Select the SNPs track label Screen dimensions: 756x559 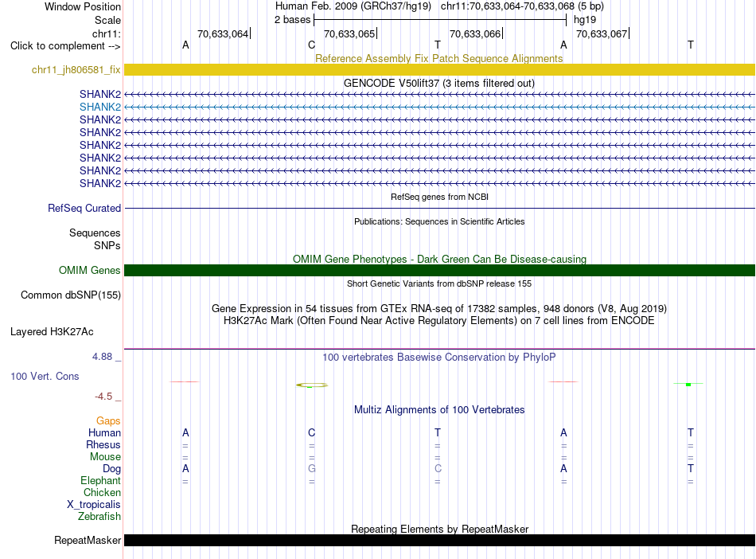pos(107,245)
